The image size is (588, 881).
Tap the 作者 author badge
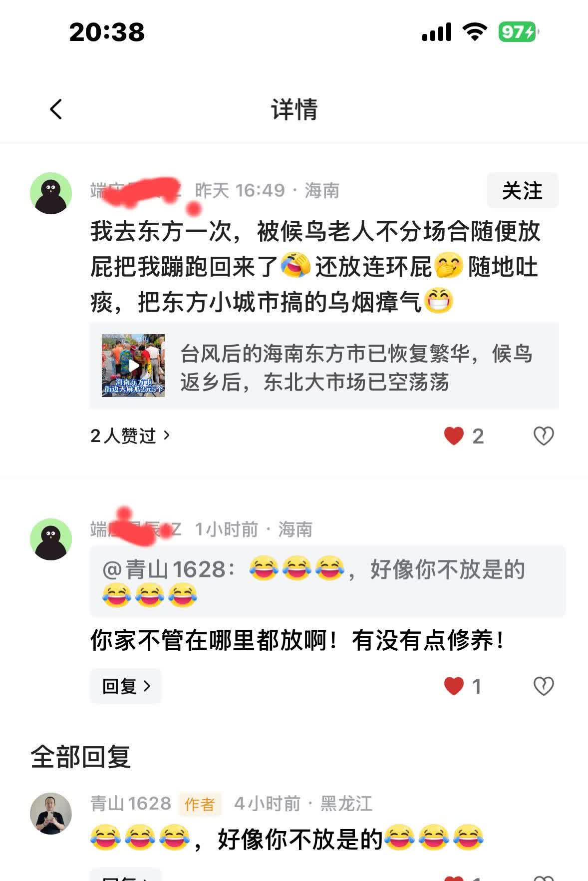200,804
